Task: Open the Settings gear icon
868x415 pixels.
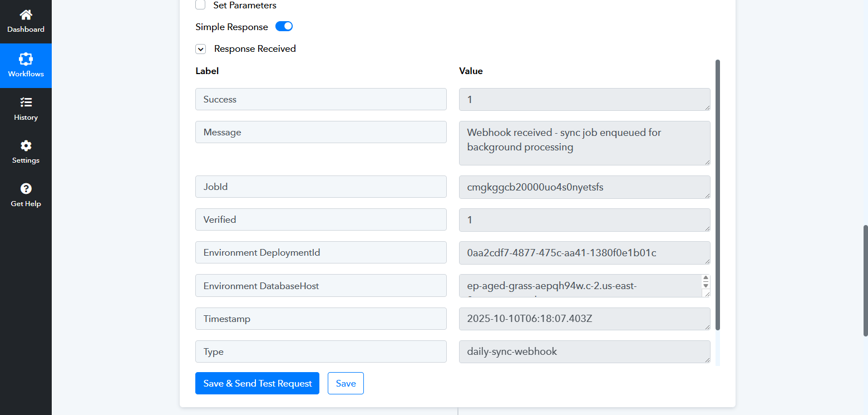Action: pyautogui.click(x=26, y=146)
